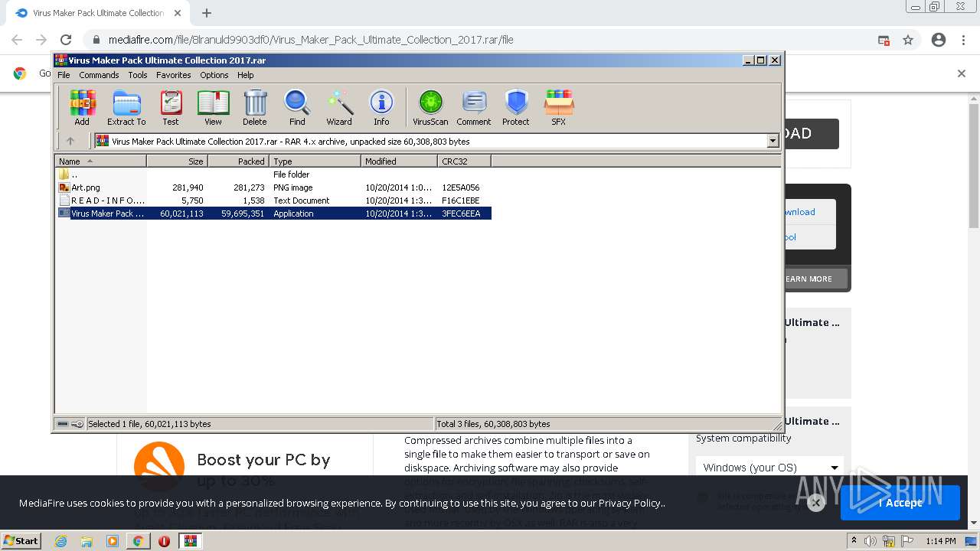This screenshot has height=551, width=980.
Task: Open the View toolbar icon
Action: click(x=213, y=108)
